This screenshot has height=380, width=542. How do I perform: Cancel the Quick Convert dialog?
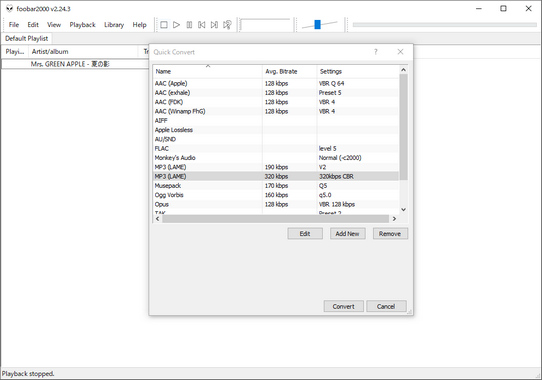(x=386, y=306)
